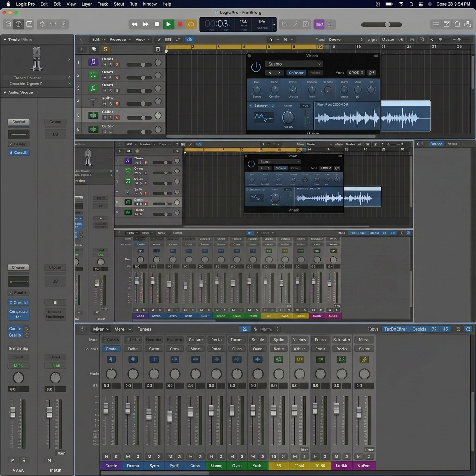Open the Edit dropdown in tracks area
This screenshot has height=476, width=476.
point(98,40)
